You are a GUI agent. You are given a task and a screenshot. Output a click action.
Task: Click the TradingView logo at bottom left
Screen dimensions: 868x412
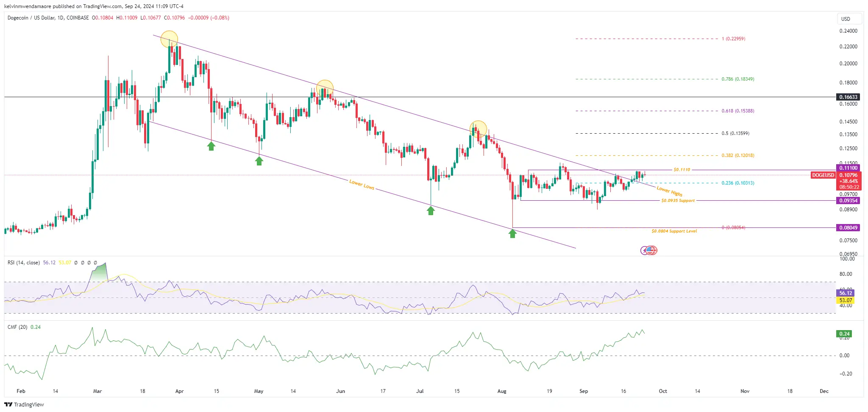tap(24, 404)
